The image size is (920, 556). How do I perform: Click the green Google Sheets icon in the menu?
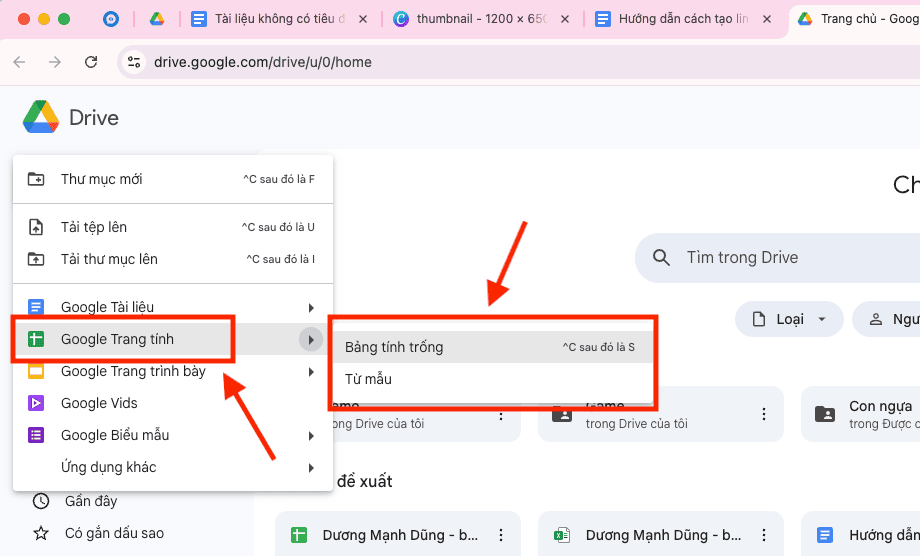click(36, 339)
